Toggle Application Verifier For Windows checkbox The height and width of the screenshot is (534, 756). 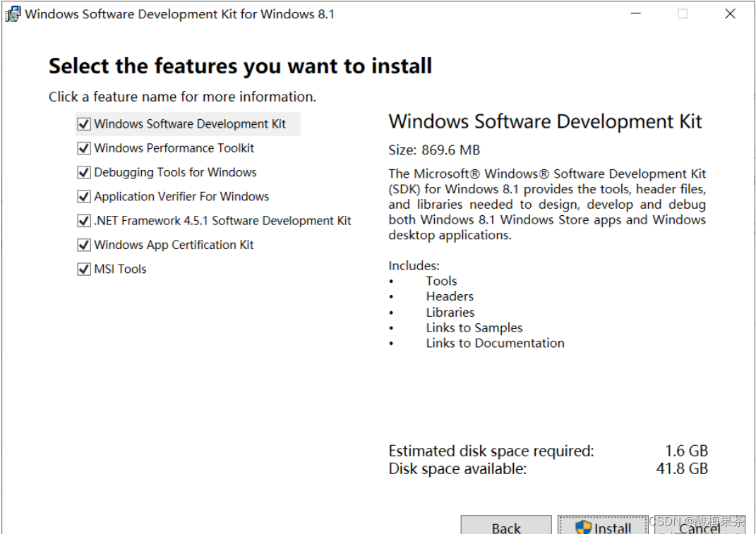(84, 197)
